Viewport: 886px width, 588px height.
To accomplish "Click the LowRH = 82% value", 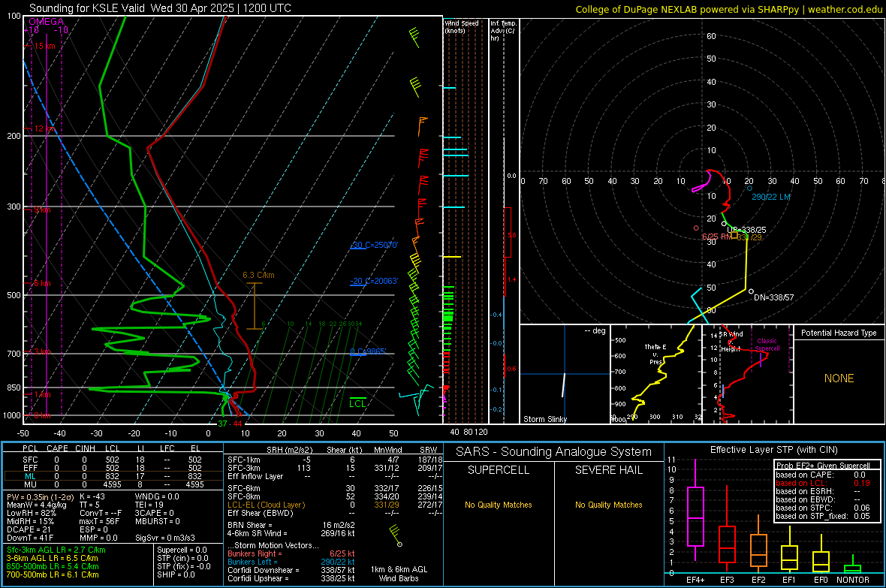I will pos(31,513).
